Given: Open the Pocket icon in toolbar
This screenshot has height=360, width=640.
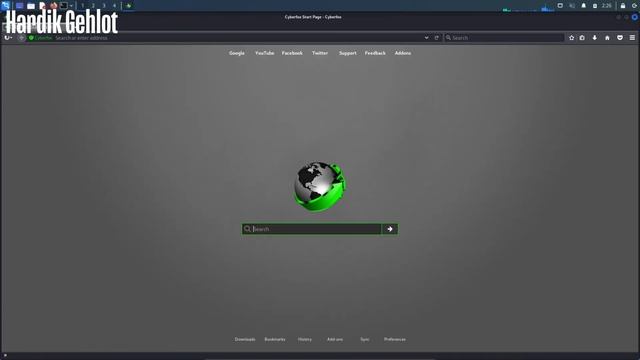Looking at the screenshot, I should (x=620, y=38).
